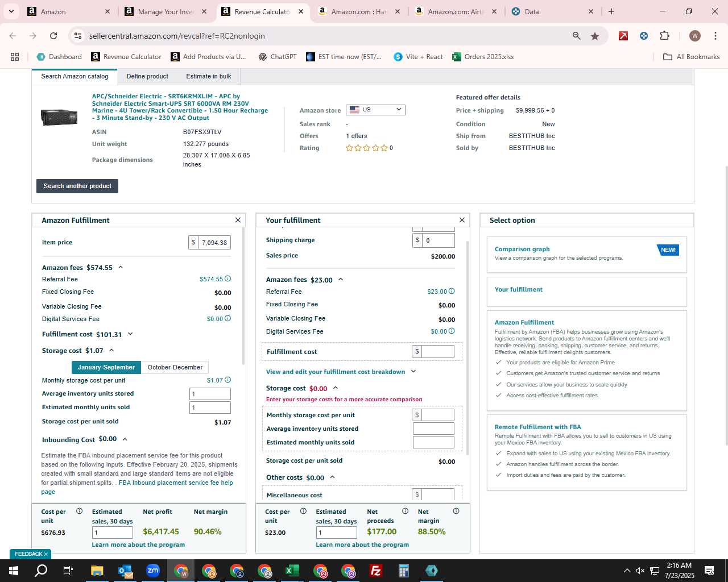
Task: Collapse Amazon fees $23.00 section
Action: pos(341,280)
